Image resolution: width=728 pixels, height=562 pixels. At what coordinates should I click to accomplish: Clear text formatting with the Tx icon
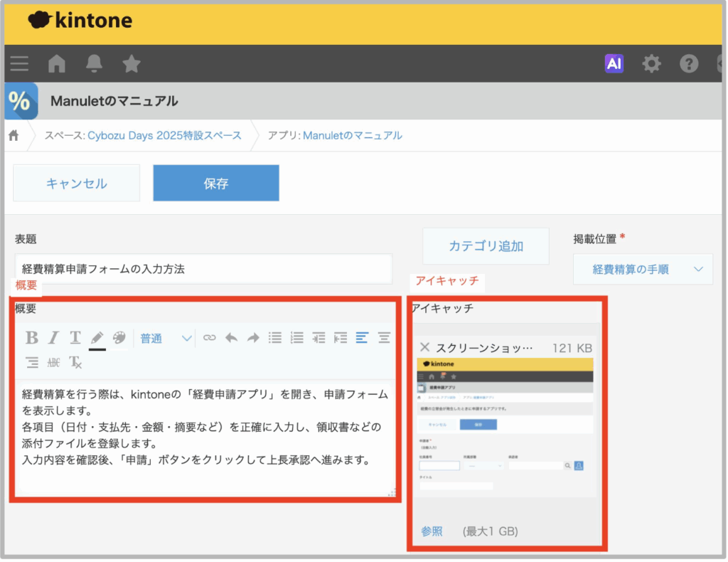click(75, 362)
